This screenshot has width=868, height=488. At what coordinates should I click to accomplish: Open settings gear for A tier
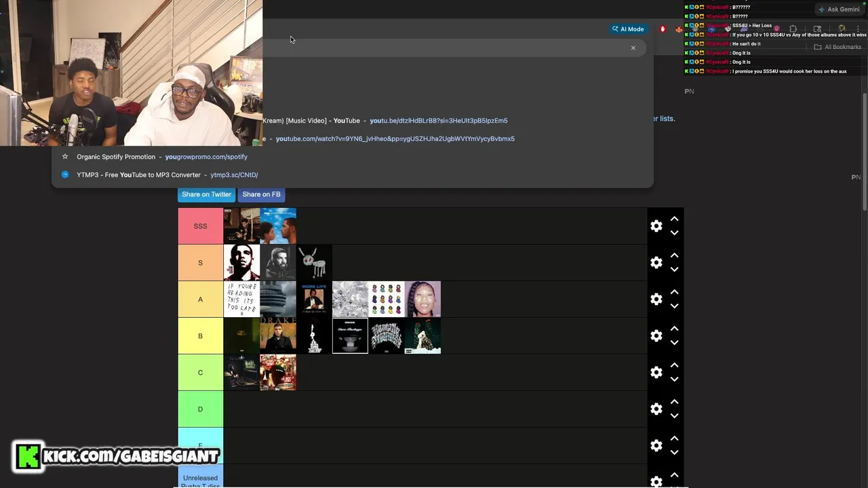[x=656, y=300]
